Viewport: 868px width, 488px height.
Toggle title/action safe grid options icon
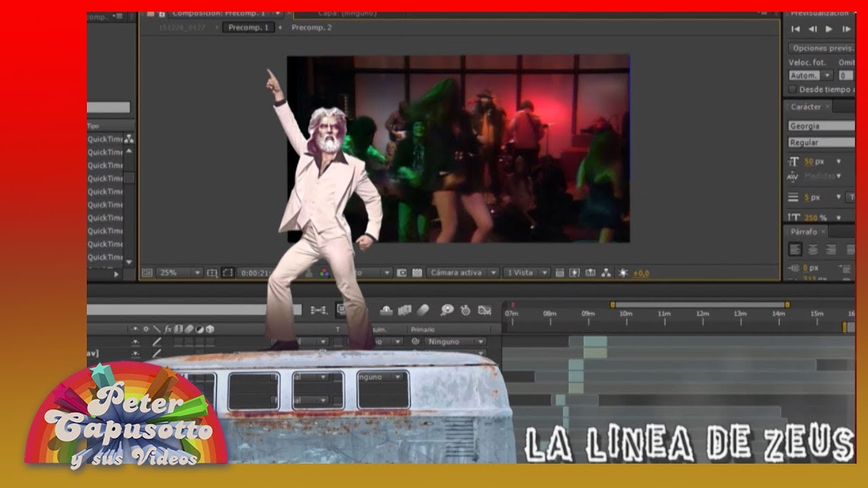(212, 272)
